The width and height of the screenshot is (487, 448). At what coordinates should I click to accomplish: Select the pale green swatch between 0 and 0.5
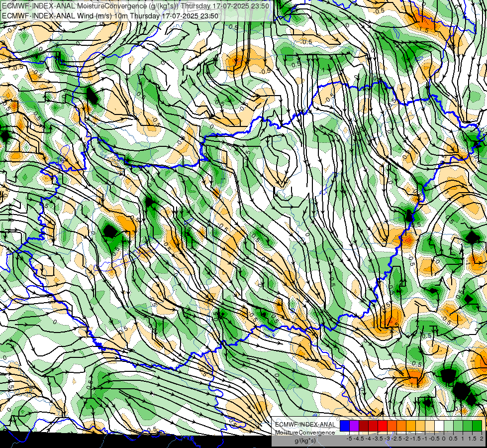449,426
